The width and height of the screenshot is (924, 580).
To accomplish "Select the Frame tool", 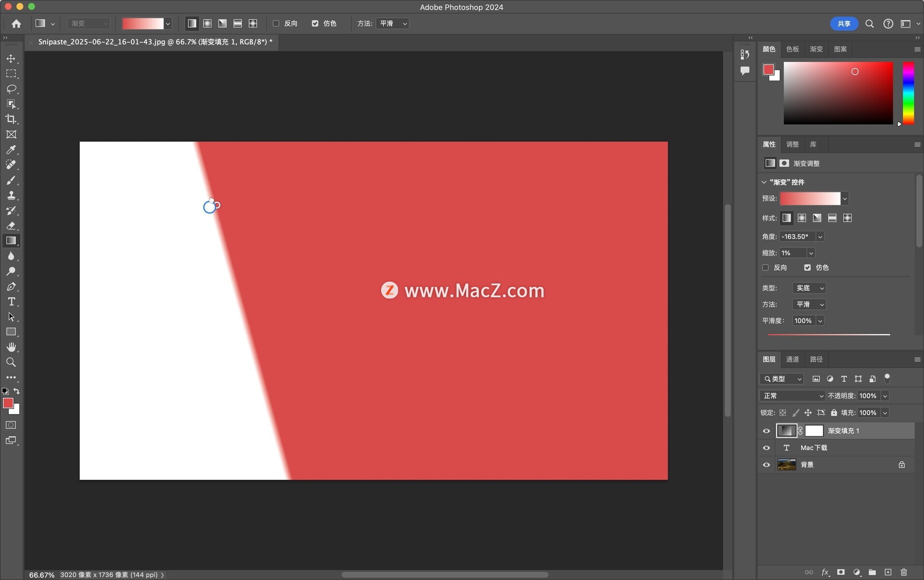I will click(x=11, y=134).
